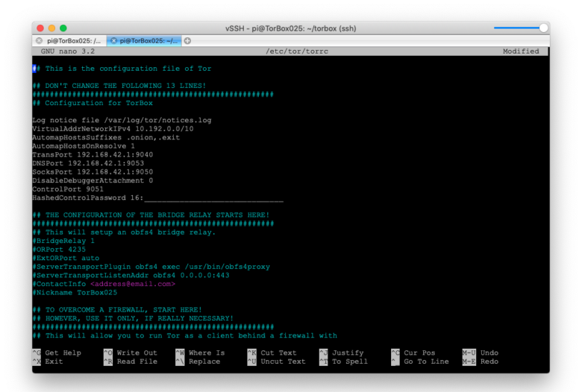The width and height of the screenshot is (582, 392).
Task: Click the ControlPort 9051 line
Action: tap(68, 189)
